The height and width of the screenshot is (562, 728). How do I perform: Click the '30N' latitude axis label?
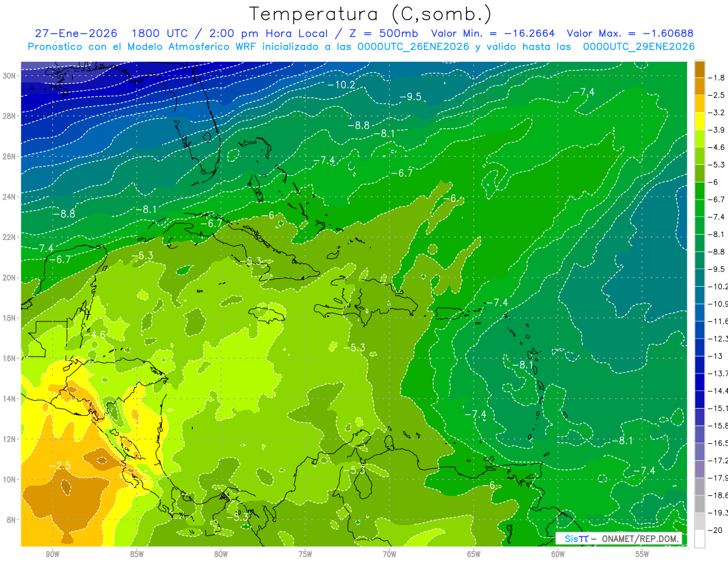(10, 75)
